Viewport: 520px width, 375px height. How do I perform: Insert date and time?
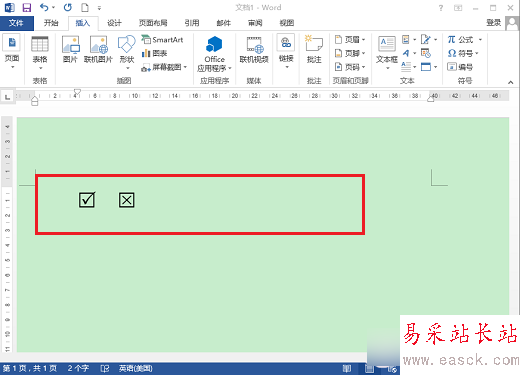click(426, 53)
